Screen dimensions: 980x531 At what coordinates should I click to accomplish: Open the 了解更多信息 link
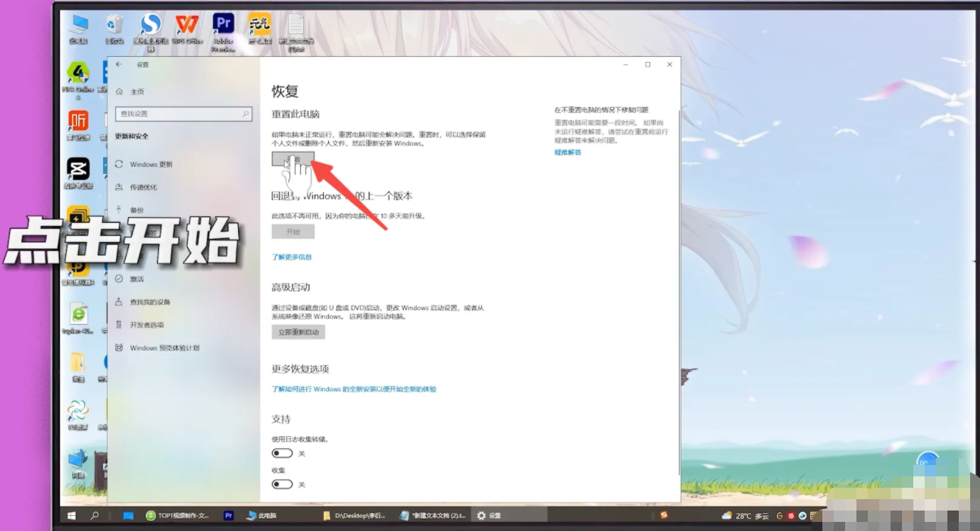[292, 257]
